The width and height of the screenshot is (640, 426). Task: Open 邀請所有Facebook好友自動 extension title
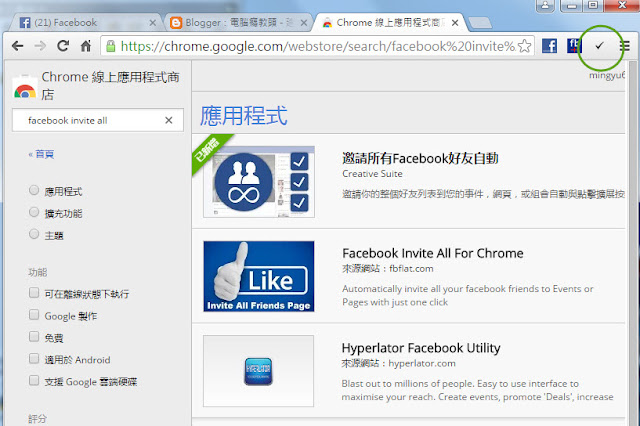[420, 158]
